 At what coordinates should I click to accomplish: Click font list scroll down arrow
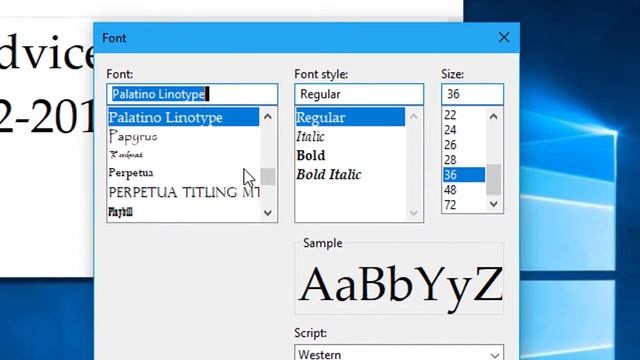pos(268,213)
